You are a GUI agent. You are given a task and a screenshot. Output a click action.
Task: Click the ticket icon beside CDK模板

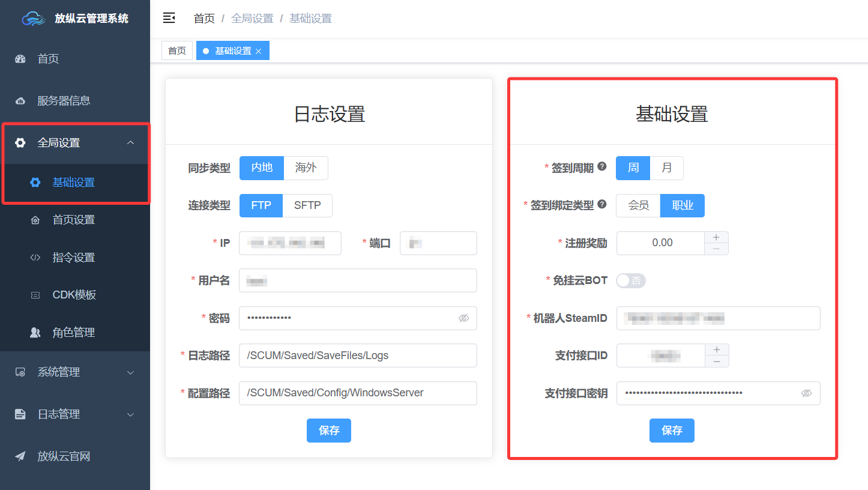coord(35,295)
